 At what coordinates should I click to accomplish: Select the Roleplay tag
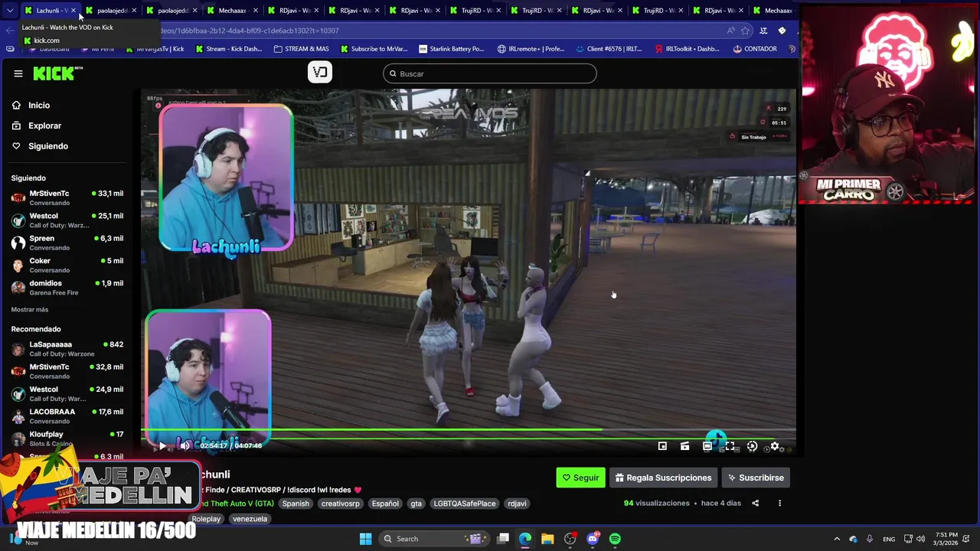click(x=206, y=519)
